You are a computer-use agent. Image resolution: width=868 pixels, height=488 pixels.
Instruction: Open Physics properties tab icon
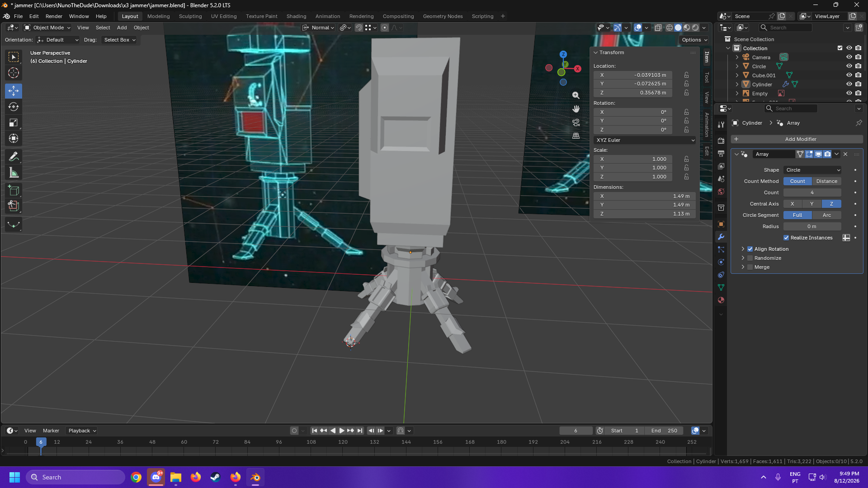tap(721, 262)
